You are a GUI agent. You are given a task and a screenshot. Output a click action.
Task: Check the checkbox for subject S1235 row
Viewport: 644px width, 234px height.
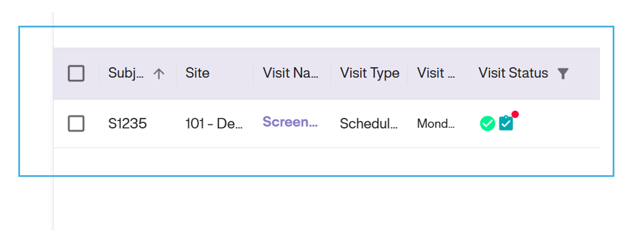76,124
